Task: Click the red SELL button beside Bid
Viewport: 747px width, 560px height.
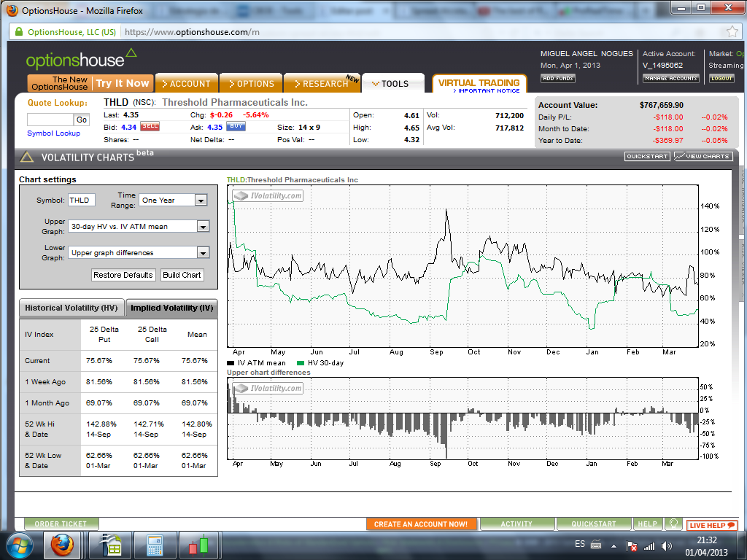Action: 150,127
